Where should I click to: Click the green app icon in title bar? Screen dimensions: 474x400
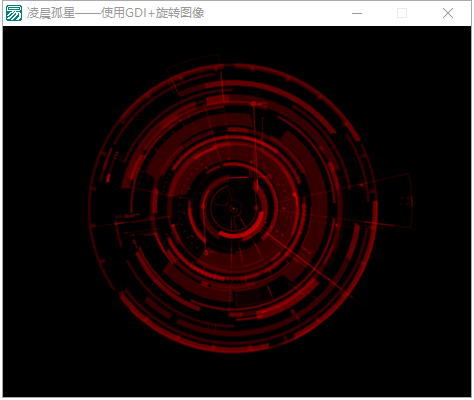point(14,13)
